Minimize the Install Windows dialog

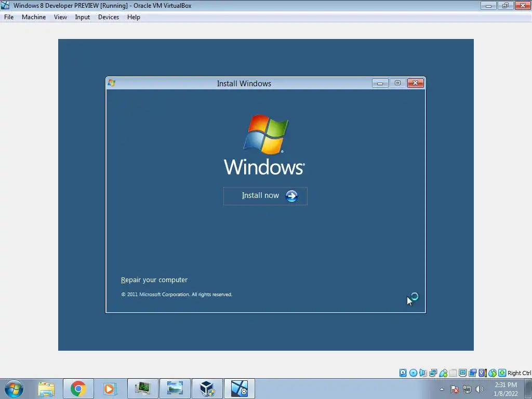click(380, 83)
